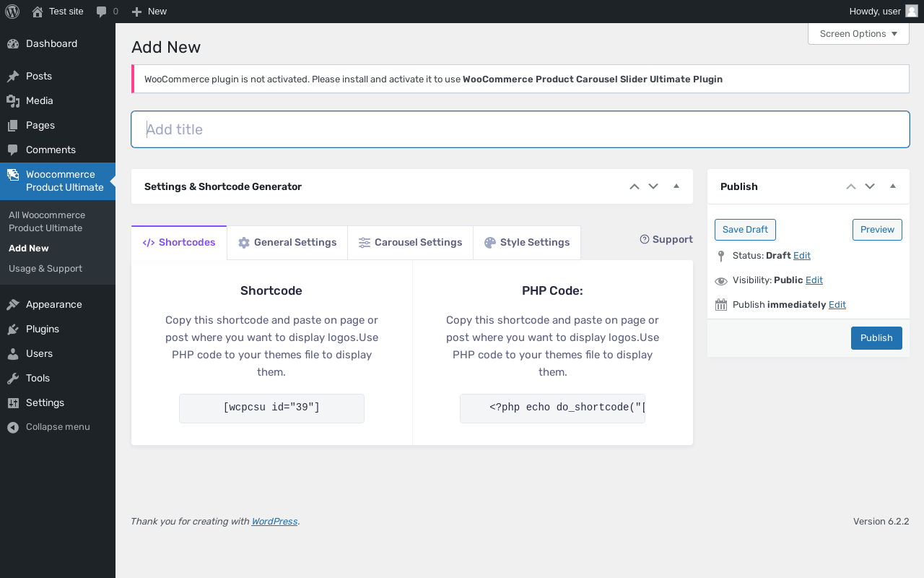The height and width of the screenshot is (578, 924).
Task: Open Media via its sidebar icon
Action: click(13, 101)
